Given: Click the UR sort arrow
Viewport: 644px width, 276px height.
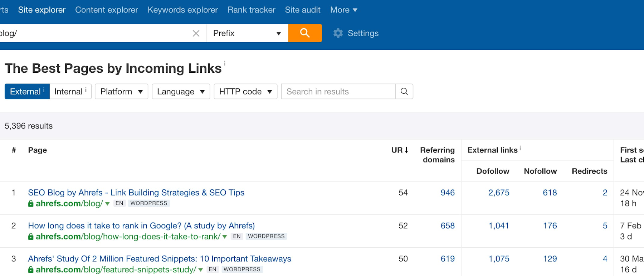Looking at the screenshot, I should point(406,150).
